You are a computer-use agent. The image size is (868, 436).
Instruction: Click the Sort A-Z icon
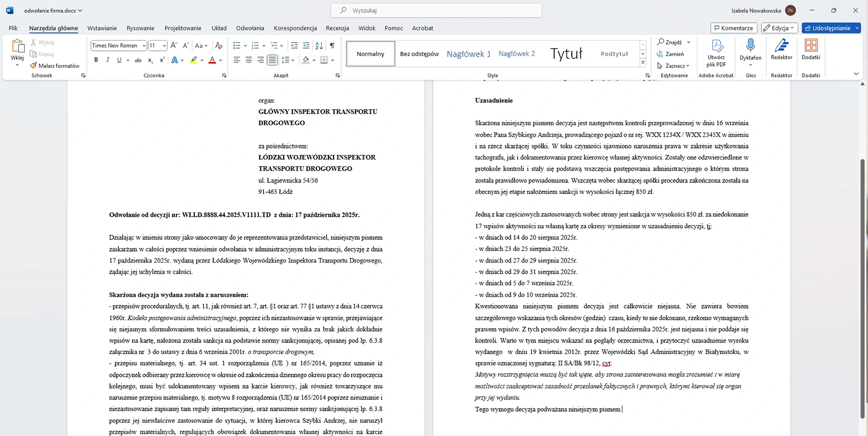click(319, 45)
